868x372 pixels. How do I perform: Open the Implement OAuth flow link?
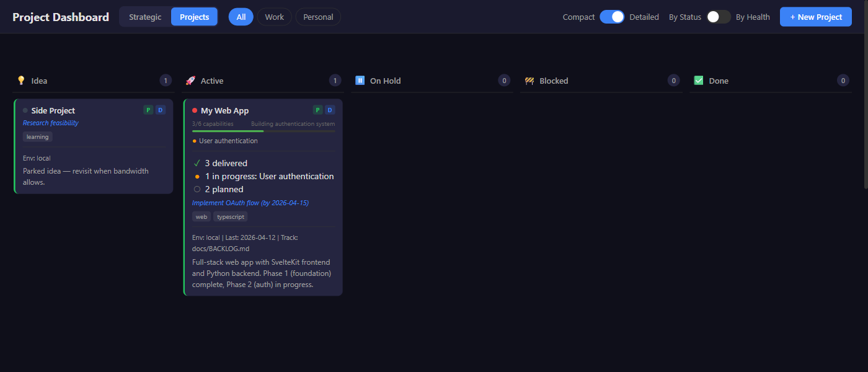click(x=250, y=202)
